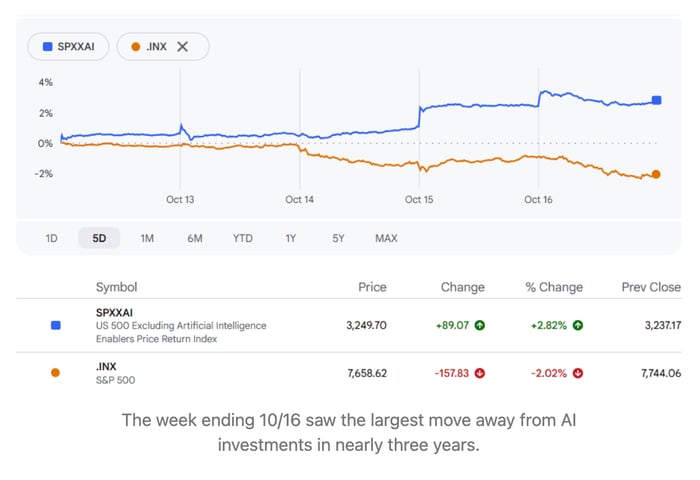The image size is (700, 480).
Task: Switch chart to 1Y range
Action: (291, 238)
